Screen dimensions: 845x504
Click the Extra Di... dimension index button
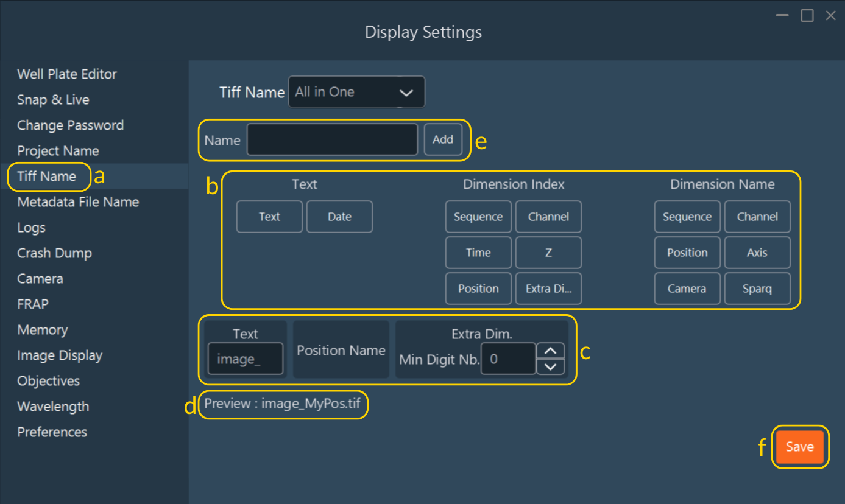coord(548,289)
